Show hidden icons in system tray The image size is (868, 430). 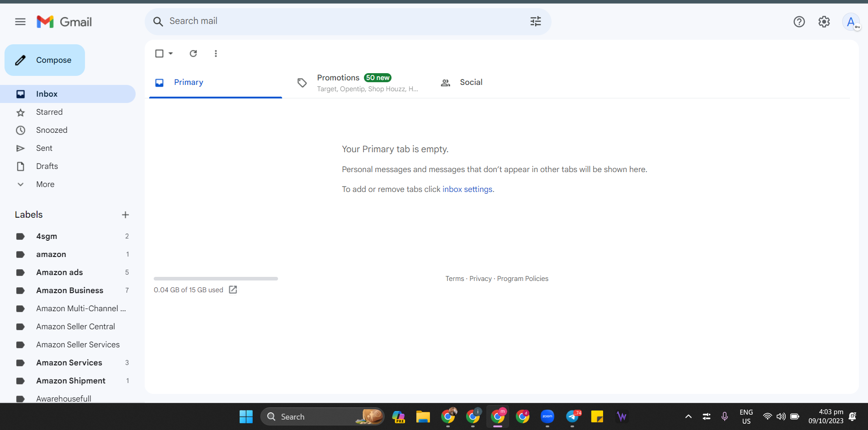pos(689,416)
